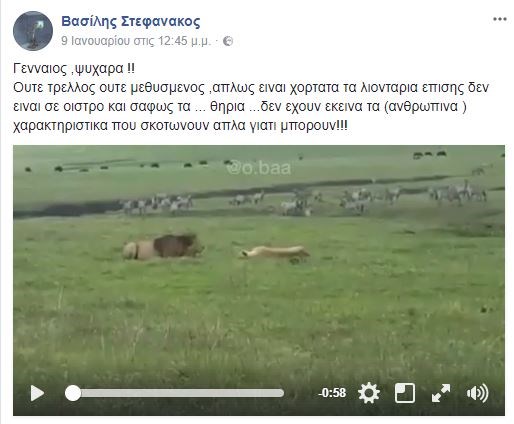Click the video seek bar handle
Image resolution: width=514 pixels, height=424 pixels.
click(x=73, y=393)
